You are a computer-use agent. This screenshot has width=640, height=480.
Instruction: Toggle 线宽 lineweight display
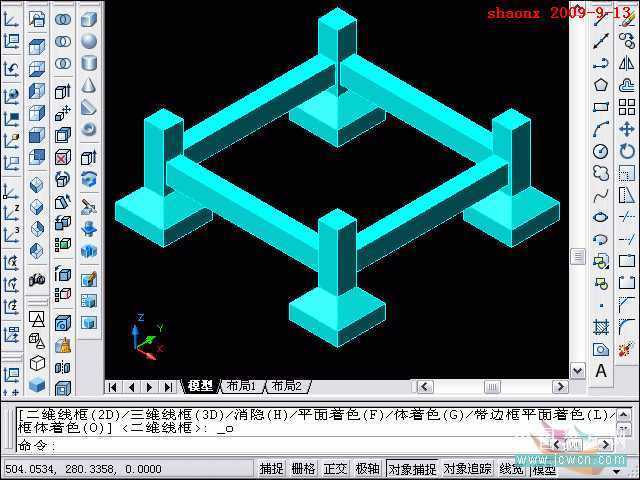coord(511,469)
